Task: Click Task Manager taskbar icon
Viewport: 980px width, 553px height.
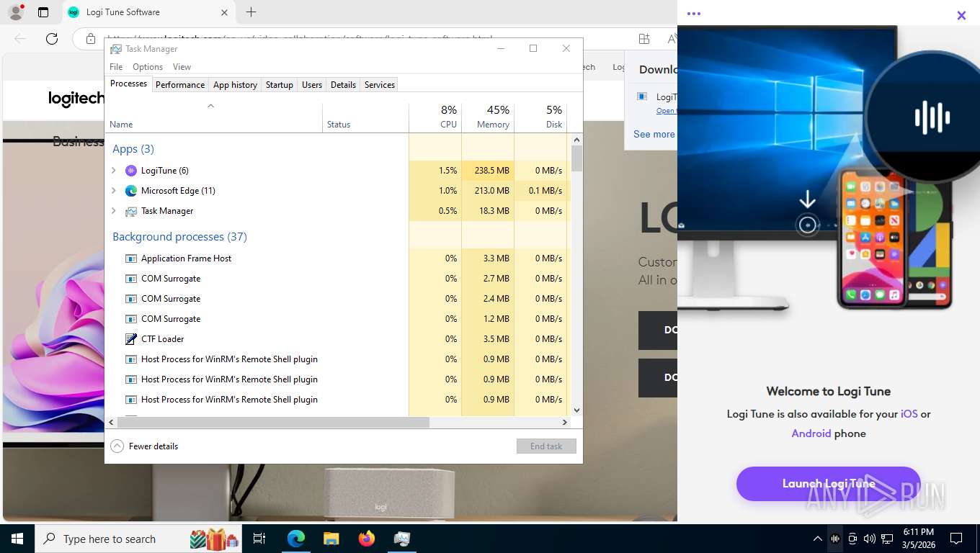Action: (402, 539)
